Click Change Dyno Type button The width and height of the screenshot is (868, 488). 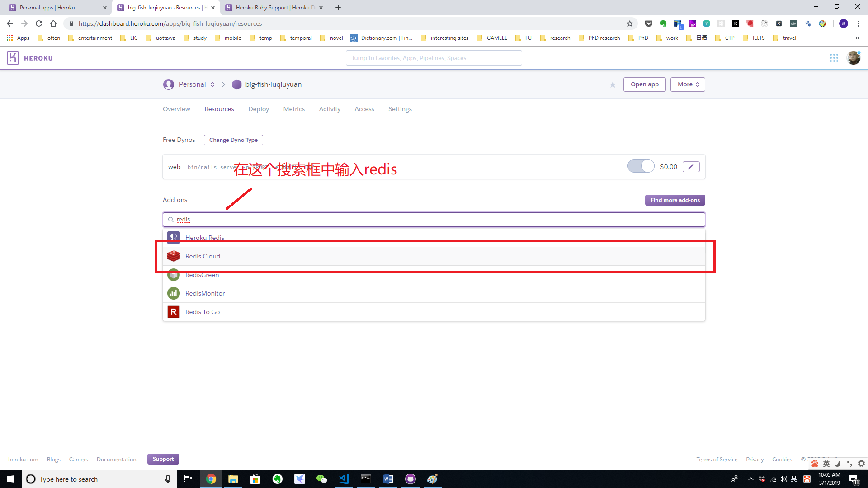click(233, 140)
